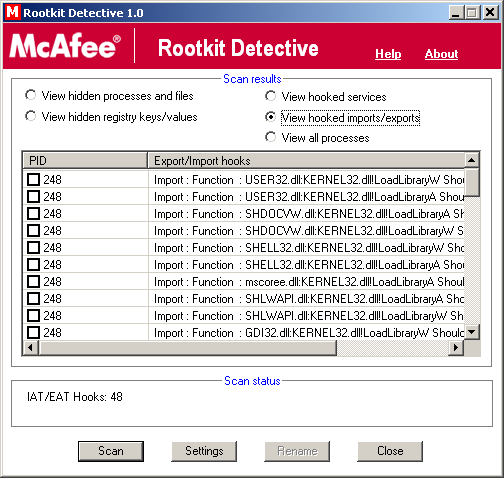Tick checkbox for SHLWAPI.dll LoadLibraryA row
Screen dimensions: 504x478
coord(33,298)
